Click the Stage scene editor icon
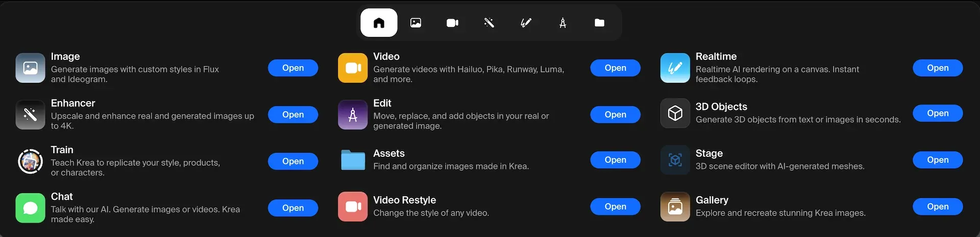 pos(675,160)
